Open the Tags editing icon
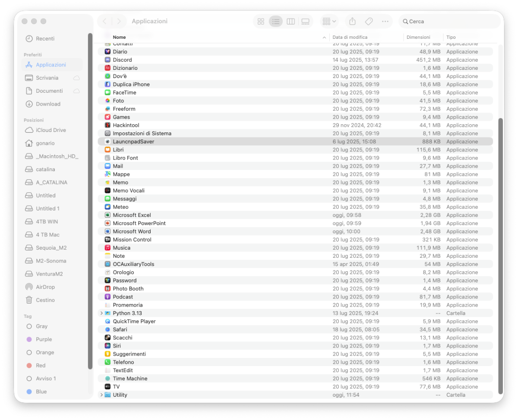The height and width of the screenshot is (420, 518). 369,21
